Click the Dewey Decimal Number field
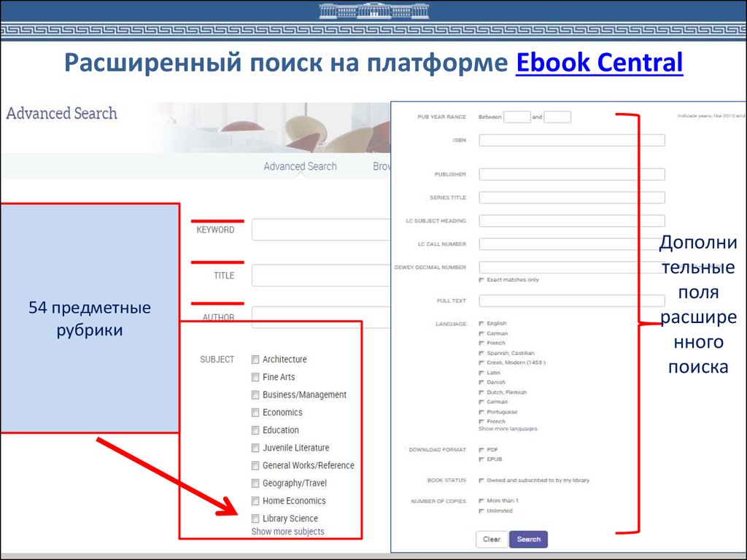 point(572,267)
